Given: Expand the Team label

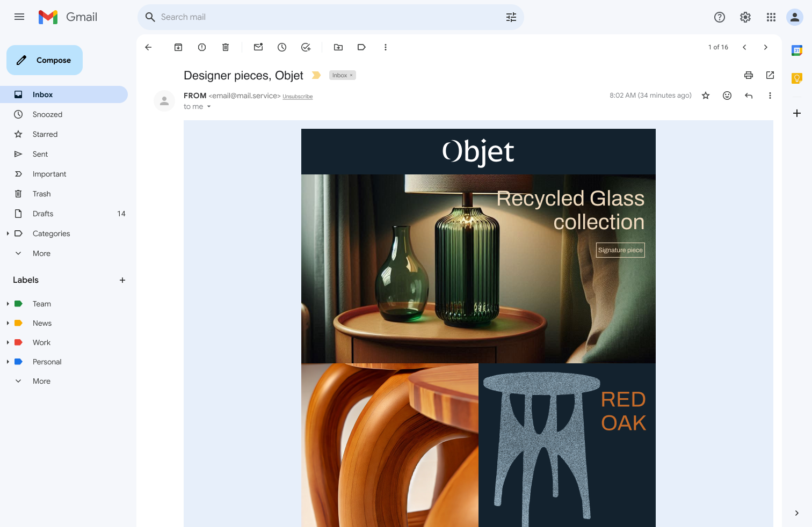Looking at the screenshot, I should tap(8, 304).
